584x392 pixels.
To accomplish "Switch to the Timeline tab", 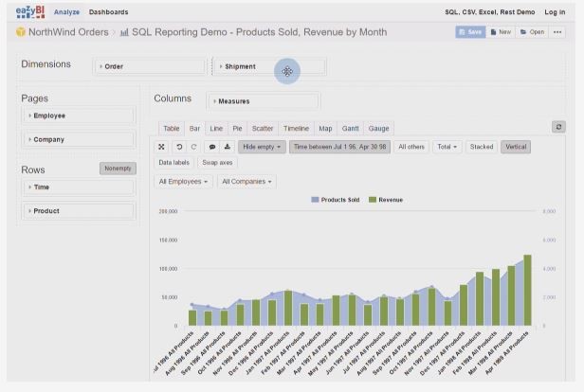I will (x=296, y=129).
